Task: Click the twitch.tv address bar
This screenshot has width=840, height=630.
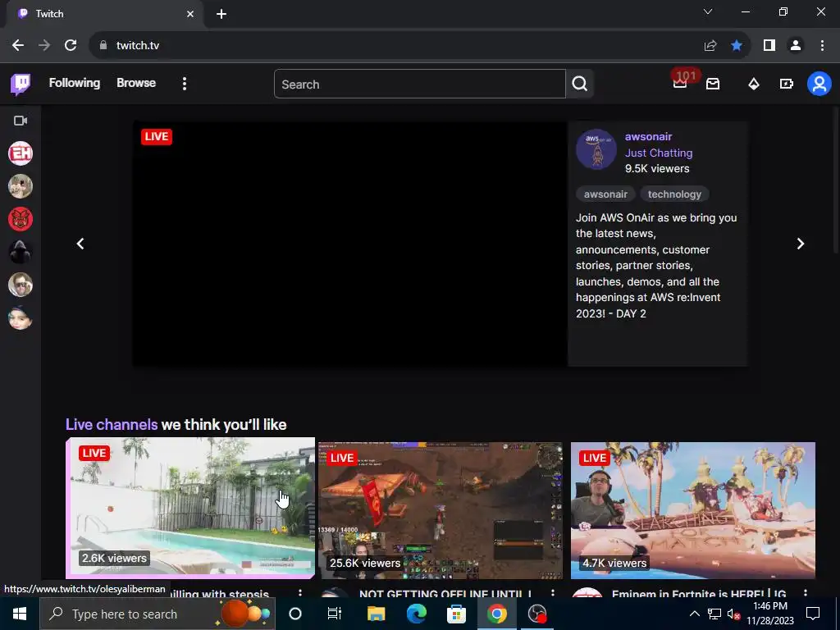Action: pos(396,46)
